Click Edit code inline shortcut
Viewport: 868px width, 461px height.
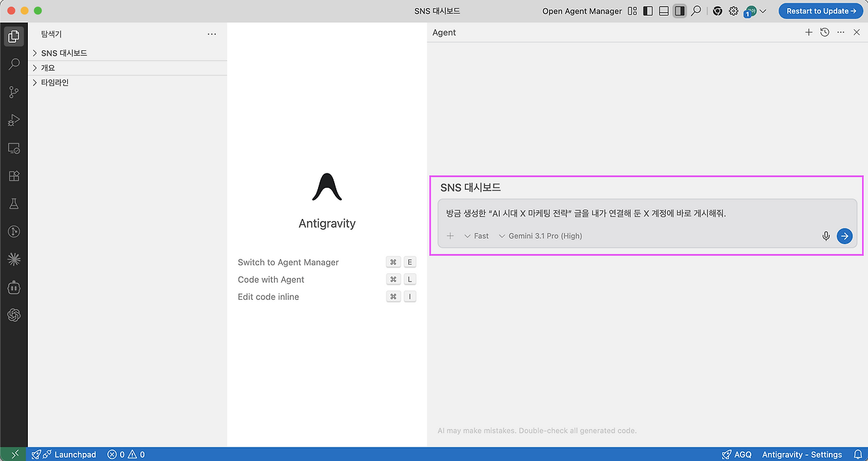click(327, 297)
